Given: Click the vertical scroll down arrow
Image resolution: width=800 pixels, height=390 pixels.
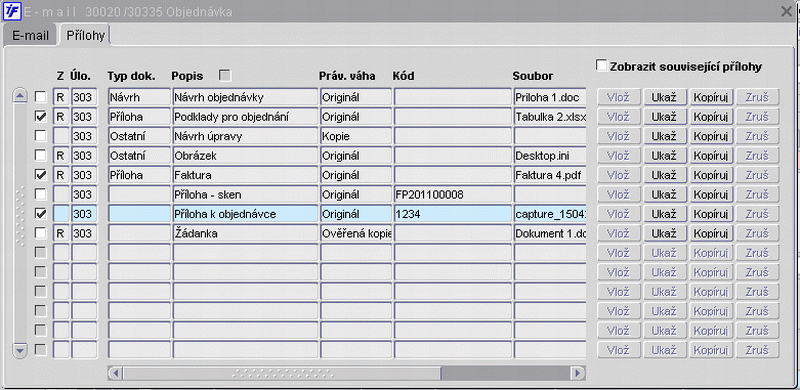Looking at the screenshot, I should pos(20,351).
